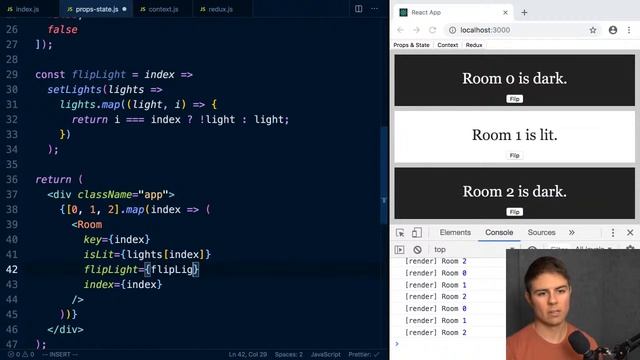The width and height of the screenshot is (640, 360).
Task: Click Ln 42, Col 29 in status bar
Action: pyautogui.click(x=247, y=354)
